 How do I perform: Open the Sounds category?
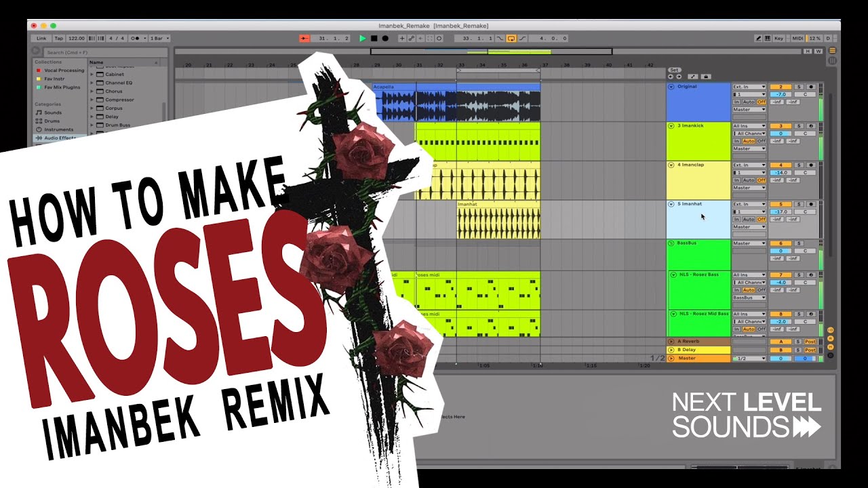coord(53,113)
